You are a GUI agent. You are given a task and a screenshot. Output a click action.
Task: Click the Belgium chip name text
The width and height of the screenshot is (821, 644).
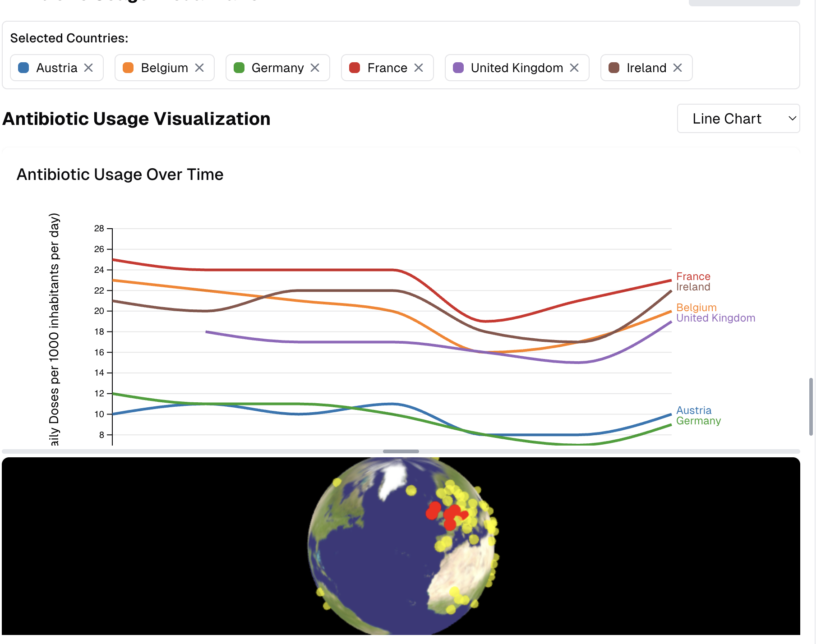[x=165, y=68]
